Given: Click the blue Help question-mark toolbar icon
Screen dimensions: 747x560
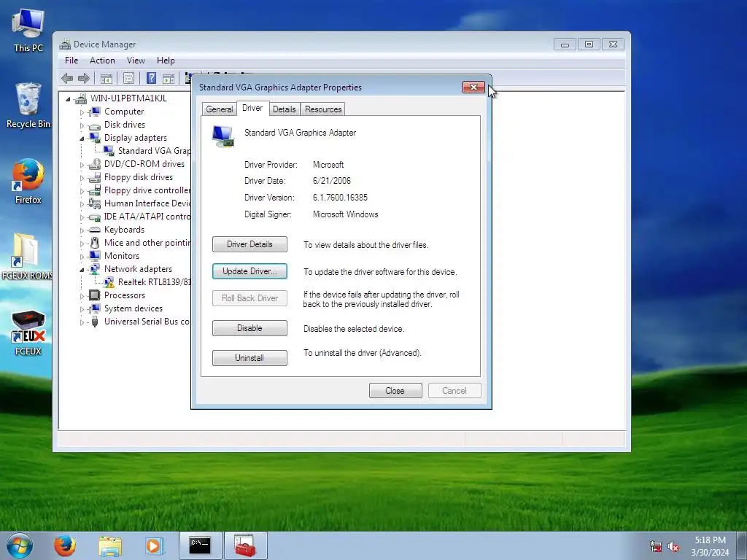Looking at the screenshot, I should [x=151, y=78].
